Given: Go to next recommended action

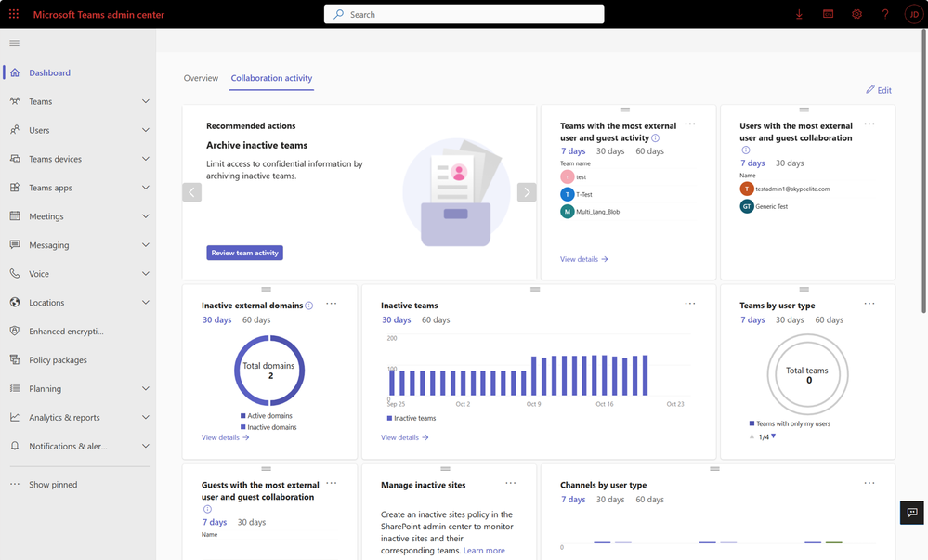Looking at the screenshot, I should point(527,192).
